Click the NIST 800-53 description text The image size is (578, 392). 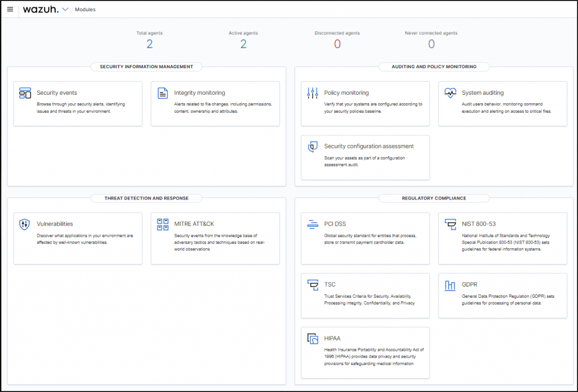coord(506,242)
